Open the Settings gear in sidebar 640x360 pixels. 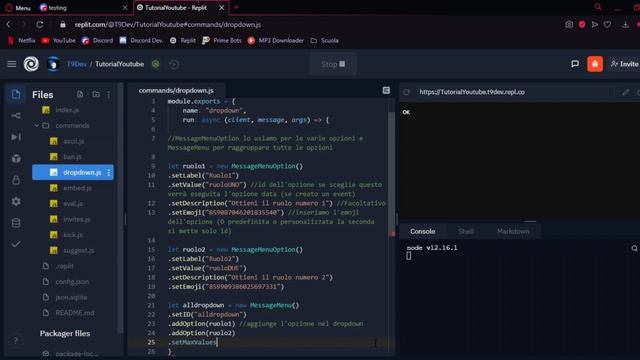[16, 201]
